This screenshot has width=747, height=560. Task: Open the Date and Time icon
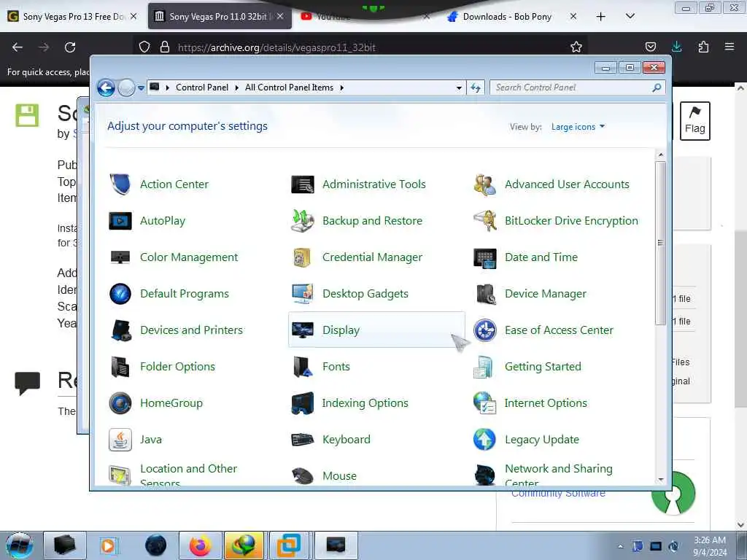[485, 257]
